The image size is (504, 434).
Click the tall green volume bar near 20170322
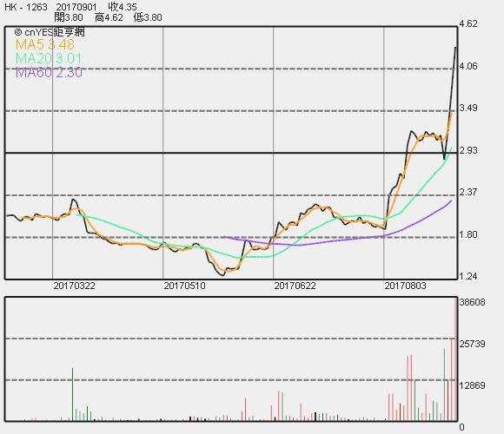coord(73,395)
